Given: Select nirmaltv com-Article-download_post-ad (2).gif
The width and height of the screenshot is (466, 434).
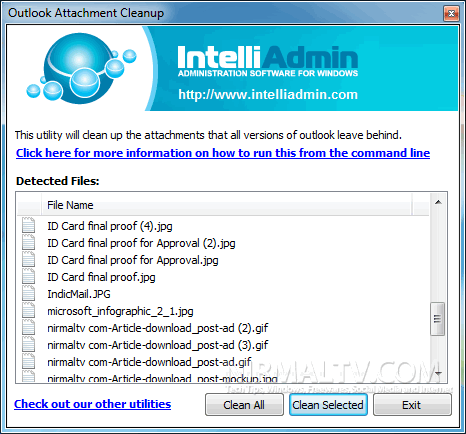Looking at the screenshot, I should click(158, 328).
